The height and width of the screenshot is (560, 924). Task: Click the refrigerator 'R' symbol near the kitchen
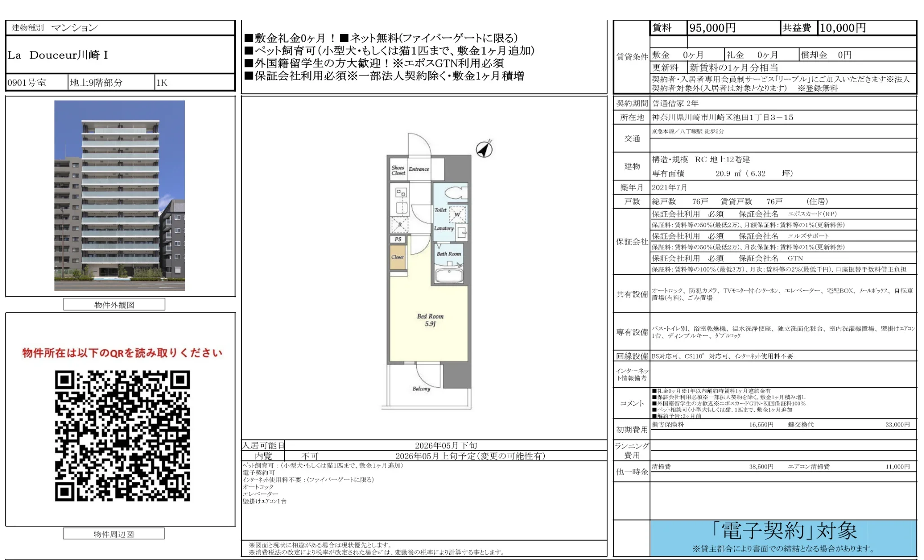(400, 225)
